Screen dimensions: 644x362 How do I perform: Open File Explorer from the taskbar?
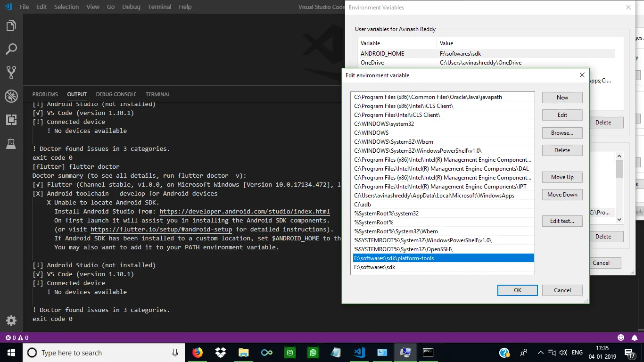pyautogui.click(x=243, y=353)
